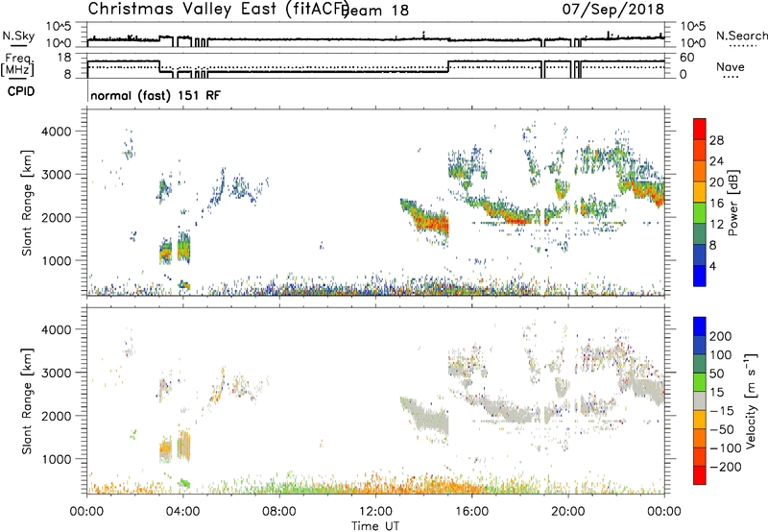Click the '12:00' time axis label
Viewport: 768px width, 532px height.
click(x=375, y=512)
